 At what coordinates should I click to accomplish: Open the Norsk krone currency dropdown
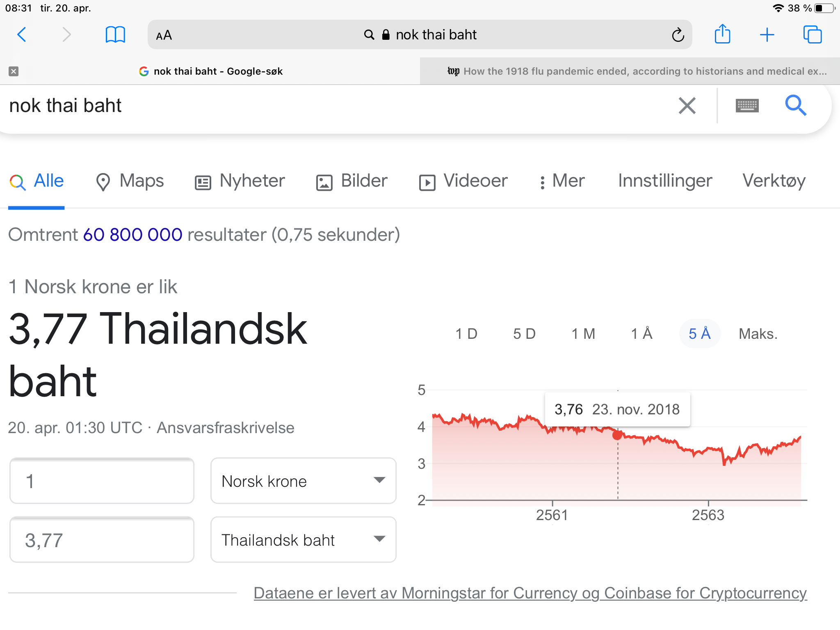point(303,481)
